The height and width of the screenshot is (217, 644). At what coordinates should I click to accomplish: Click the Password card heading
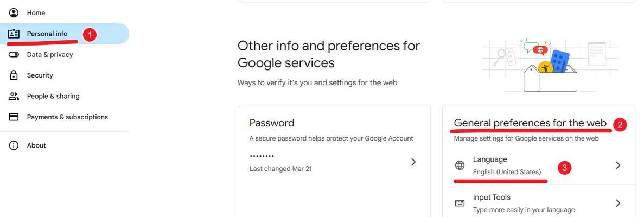(271, 123)
